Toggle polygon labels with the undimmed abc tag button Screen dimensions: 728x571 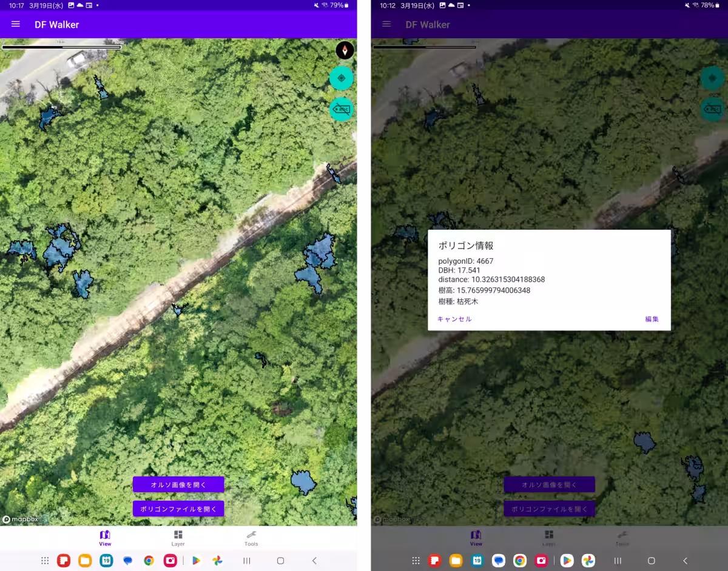coord(342,110)
